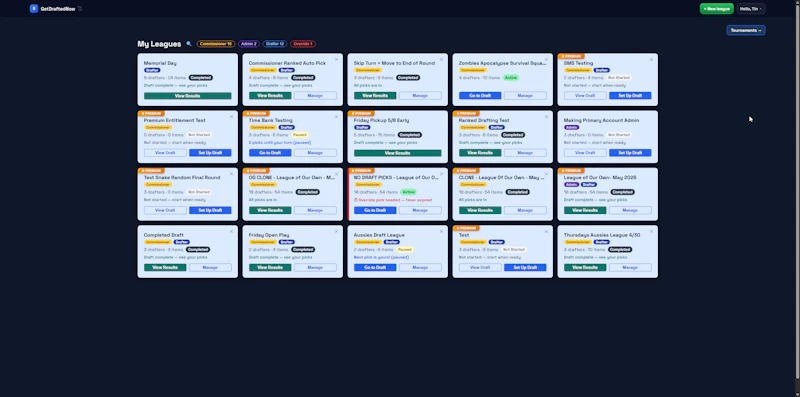Close the Test Snake Random Final Round card
Viewport: 800px width, 397px height.
(231, 174)
